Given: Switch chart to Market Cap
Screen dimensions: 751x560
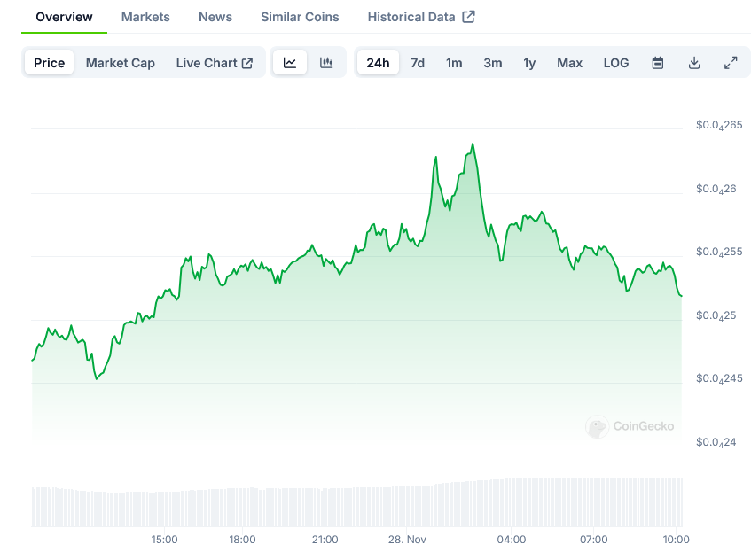Looking at the screenshot, I should tap(121, 63).
